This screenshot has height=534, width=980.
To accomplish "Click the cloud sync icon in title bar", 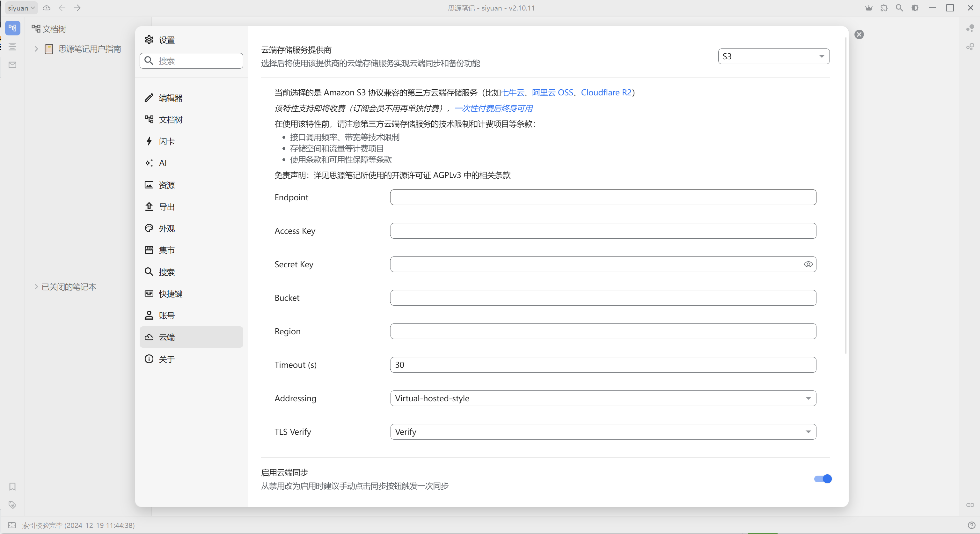I will click(x=47, y=8).
